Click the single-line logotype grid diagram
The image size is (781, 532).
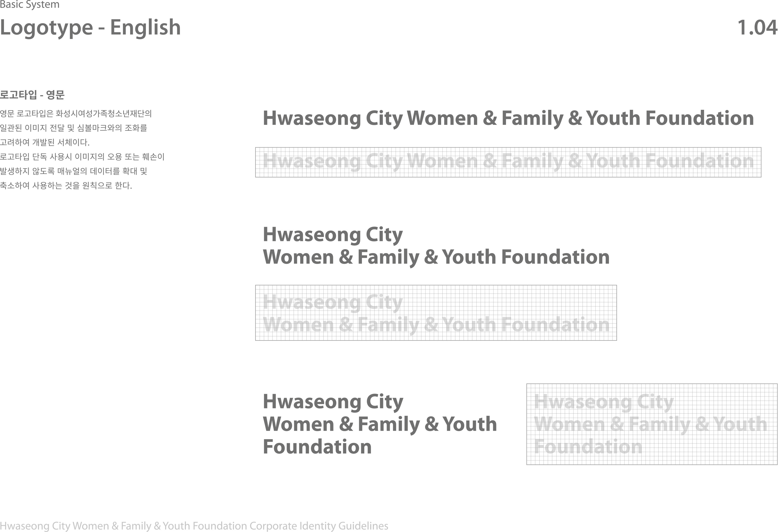pyautogui.click(x=508, y=162)
